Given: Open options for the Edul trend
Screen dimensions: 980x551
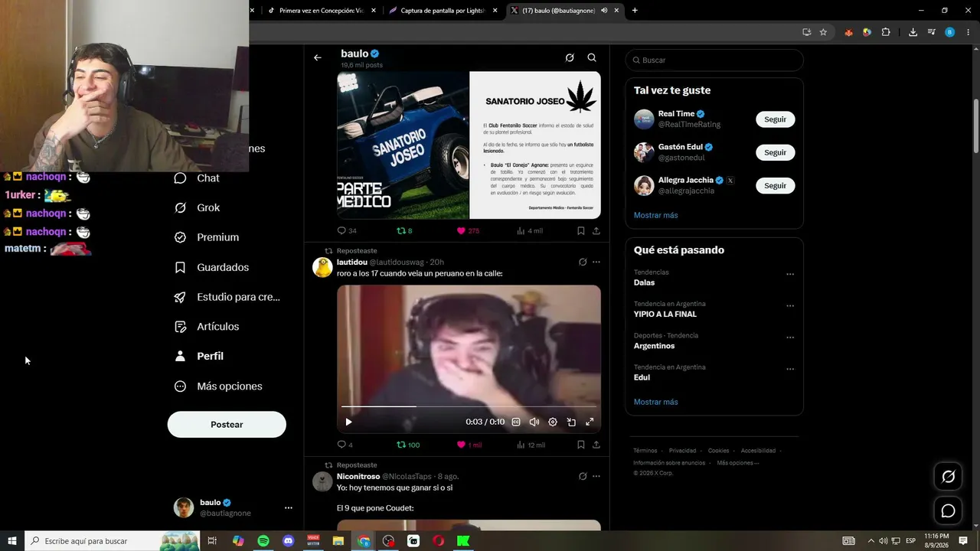Looking at the screenshot, I should click(790, 369).
